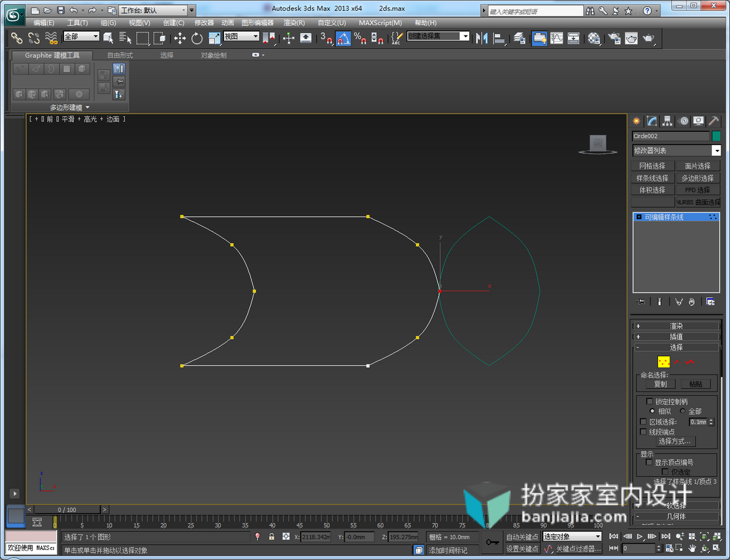The image size is (730, 560).
Task: Toggle 3D Snaps button
Action: [326, 38]
